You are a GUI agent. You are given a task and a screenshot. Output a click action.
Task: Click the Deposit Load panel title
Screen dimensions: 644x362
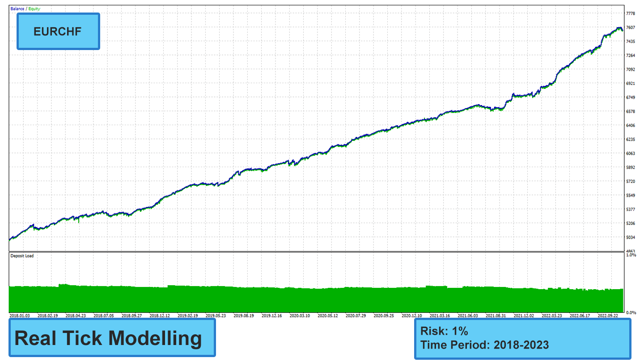tap(22, 256)
